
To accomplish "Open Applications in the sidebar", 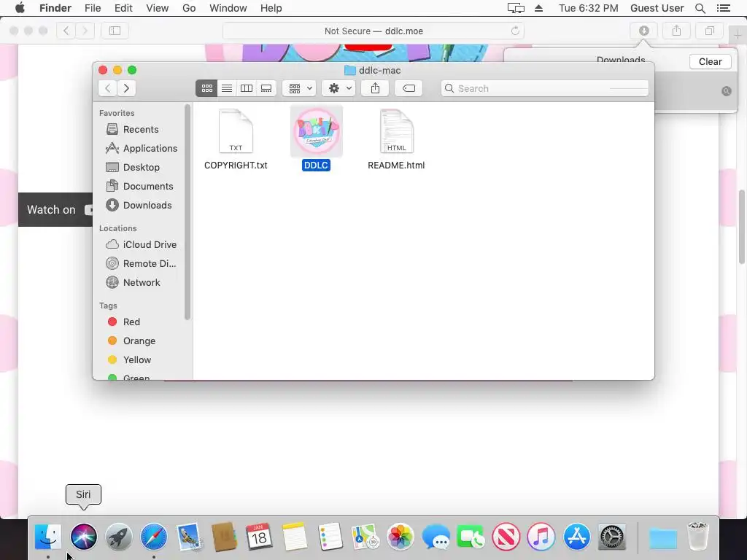I will pyautogui.click(x=141, y=149).
